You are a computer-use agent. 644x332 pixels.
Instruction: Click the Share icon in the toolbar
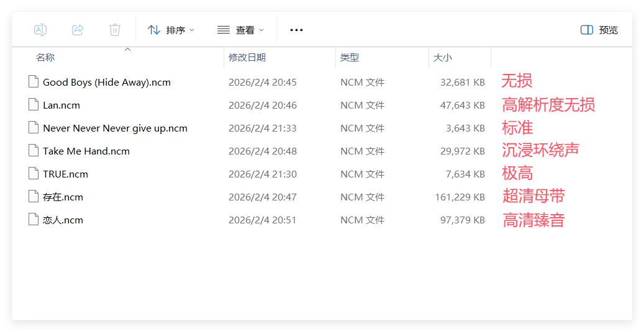(x=78, y=30)
